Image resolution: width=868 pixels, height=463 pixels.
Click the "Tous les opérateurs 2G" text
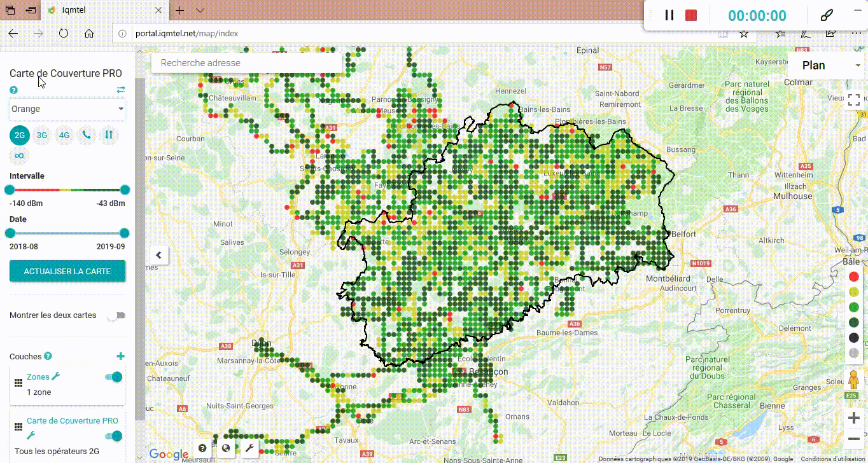(57, 452)
